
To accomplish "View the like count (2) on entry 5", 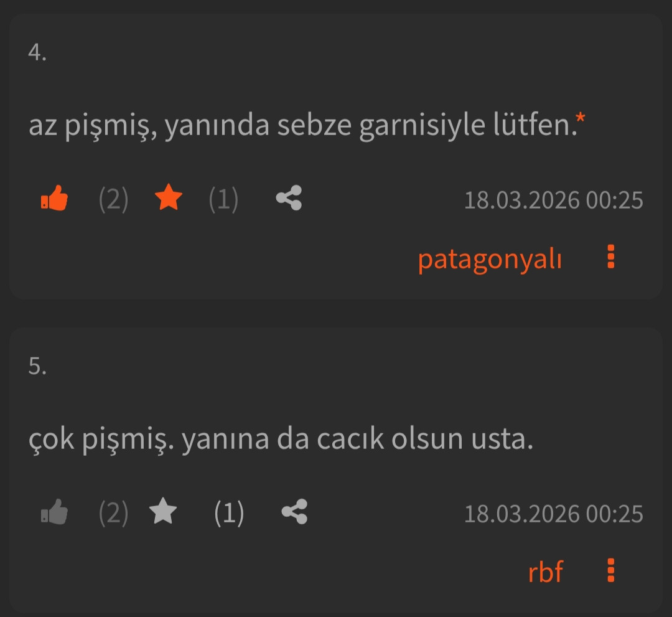I will (113, 514).
